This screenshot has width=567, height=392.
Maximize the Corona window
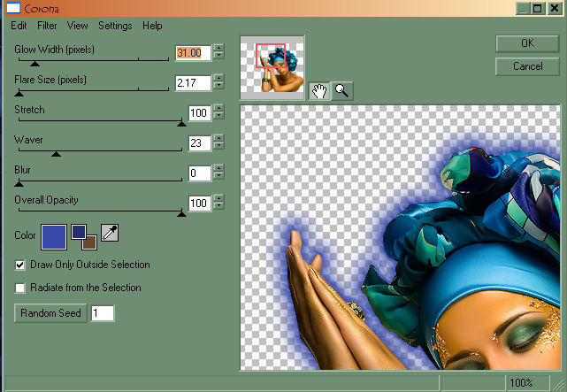pyautogui.click(x=538, y=8)
